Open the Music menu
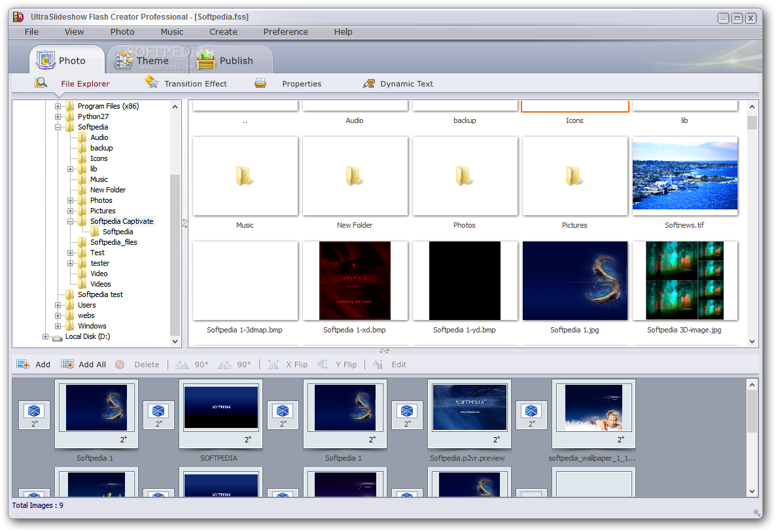 171,31
